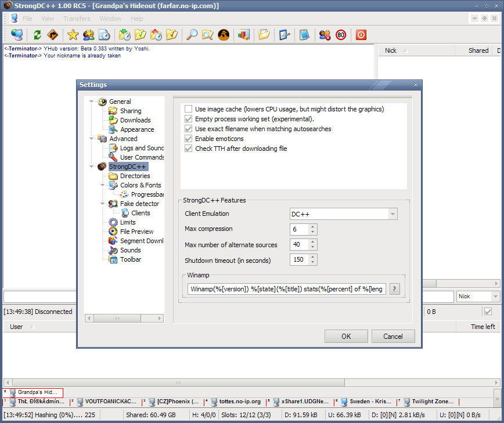Image resolution: width=504 pixels, height=423 pixels.
Task: Open Finished Uploads folder with red check
Action: [172, 35]
